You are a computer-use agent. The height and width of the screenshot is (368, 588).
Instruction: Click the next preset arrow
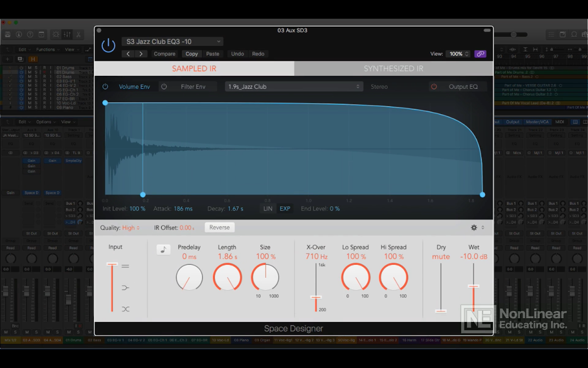141,54
